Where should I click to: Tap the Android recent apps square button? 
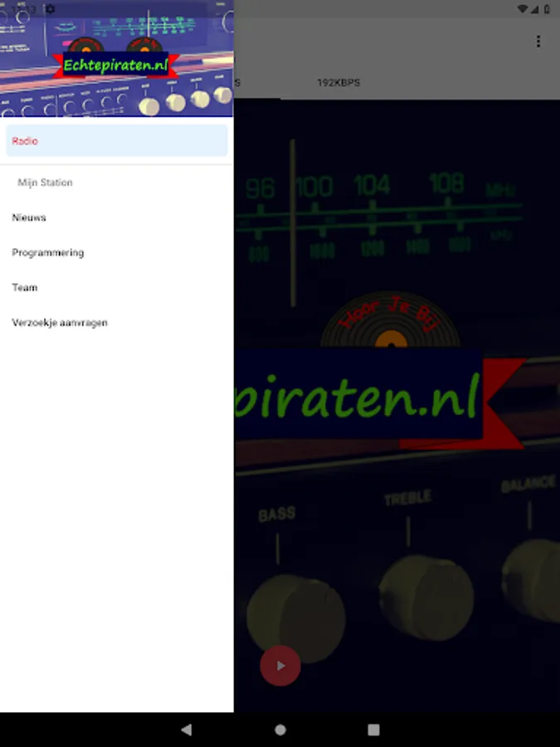[374, 730]
